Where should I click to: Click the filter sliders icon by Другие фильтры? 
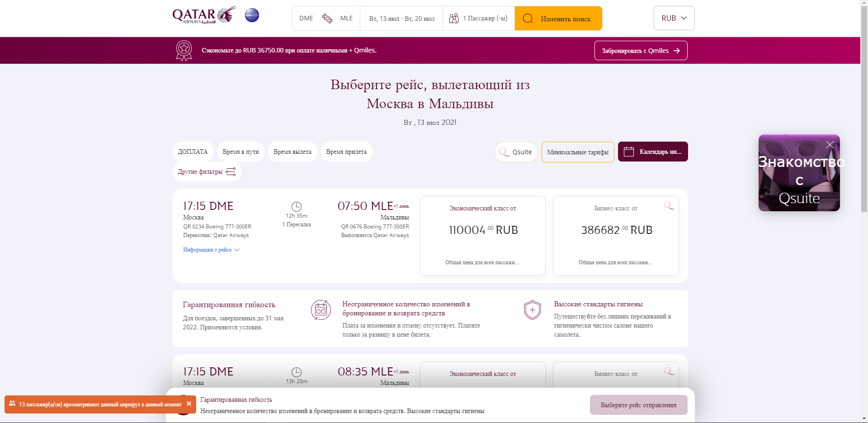point(231,171)
